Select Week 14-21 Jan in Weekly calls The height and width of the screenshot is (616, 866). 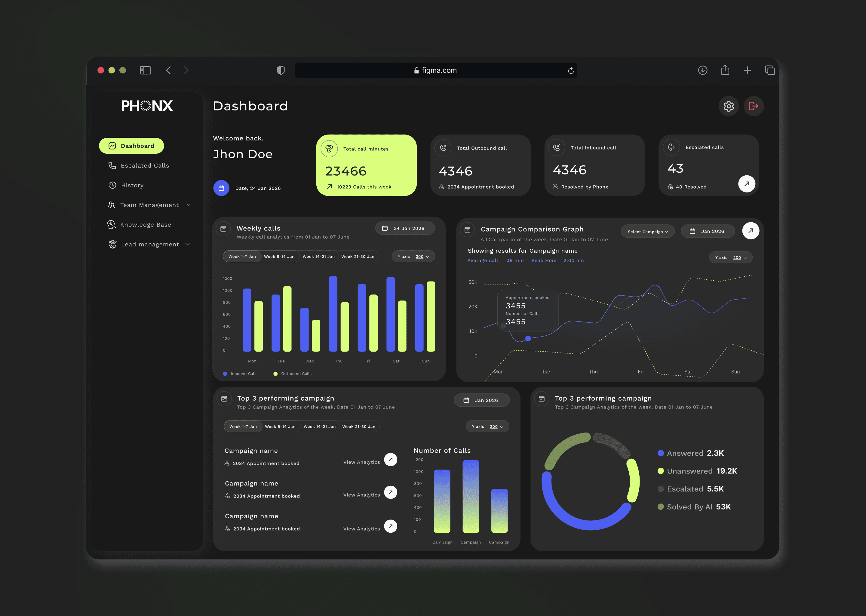(318, 256)
